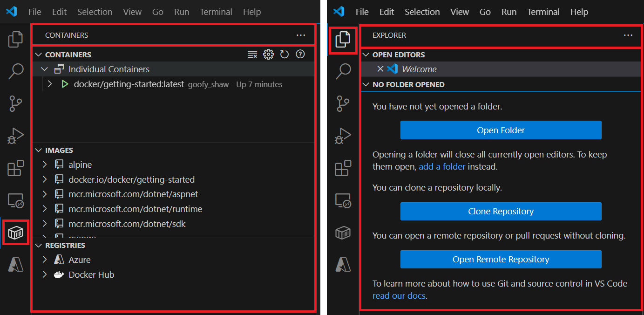Follow the read our docs link
The height and width of the screenshot is (315, 644).
point(399,295)
